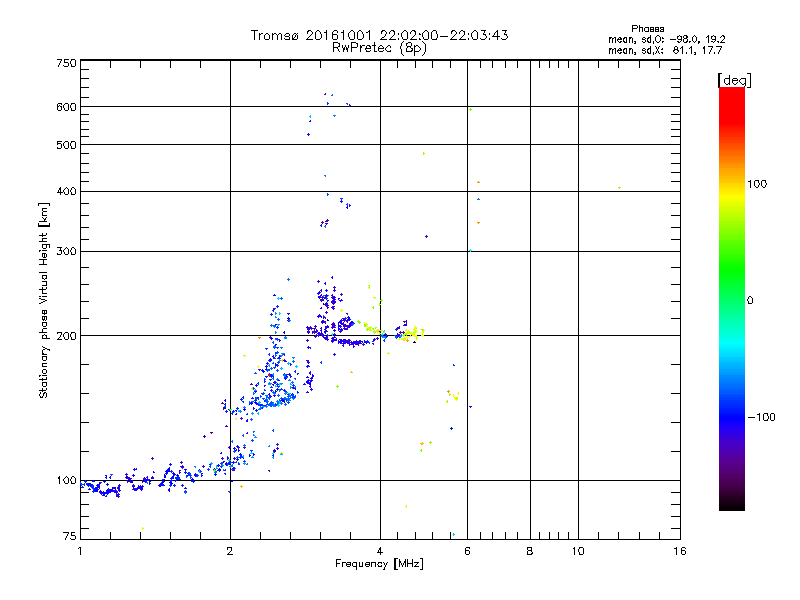
Task: Click the y-axis tick label '400'
Action: pyautogui.click(x=66, y=192)
